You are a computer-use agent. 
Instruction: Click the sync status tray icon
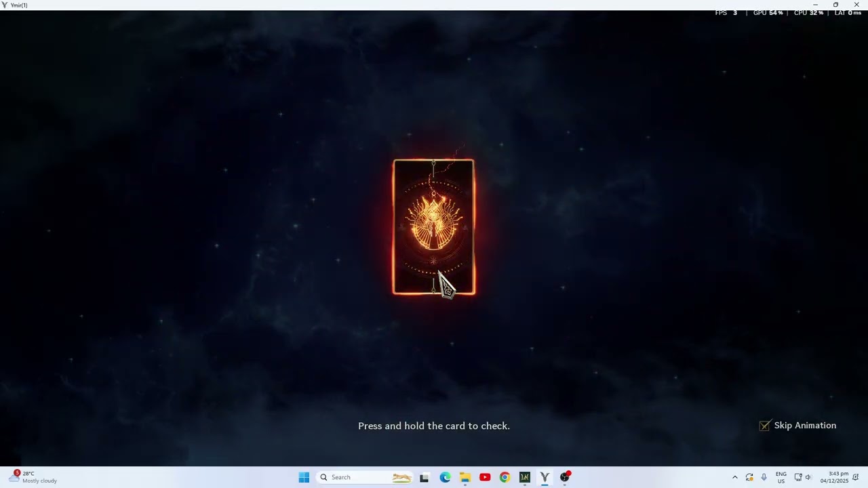[749, 477]
